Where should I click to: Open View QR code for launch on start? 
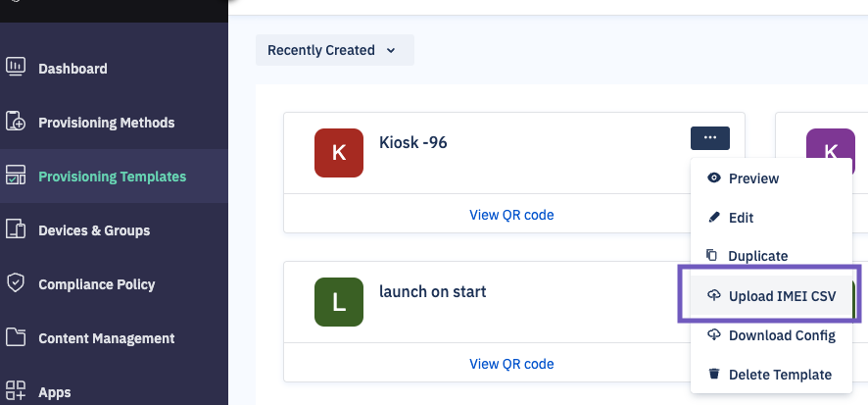click(511, 364)
